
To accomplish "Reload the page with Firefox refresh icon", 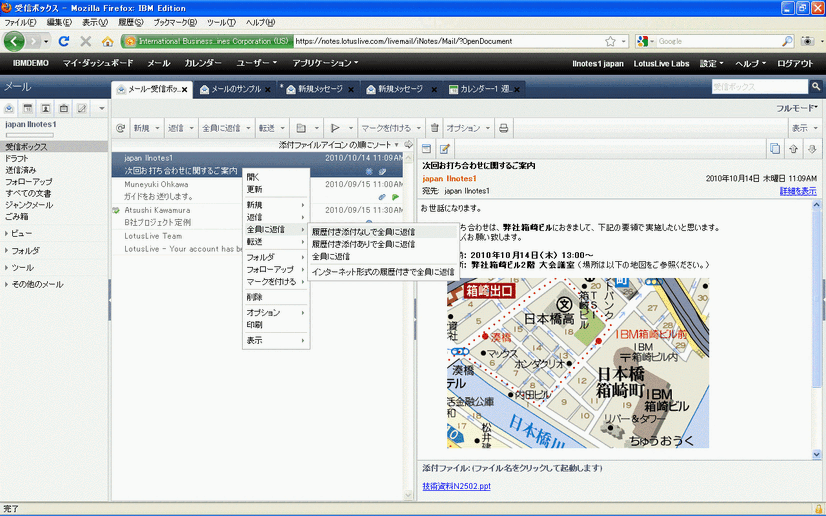I will [64, 41].
